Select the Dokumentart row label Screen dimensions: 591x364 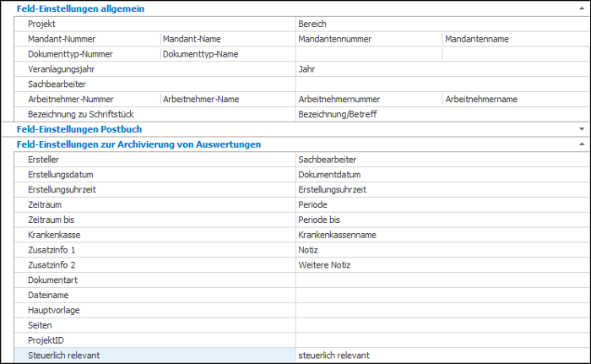click(52, 280)
